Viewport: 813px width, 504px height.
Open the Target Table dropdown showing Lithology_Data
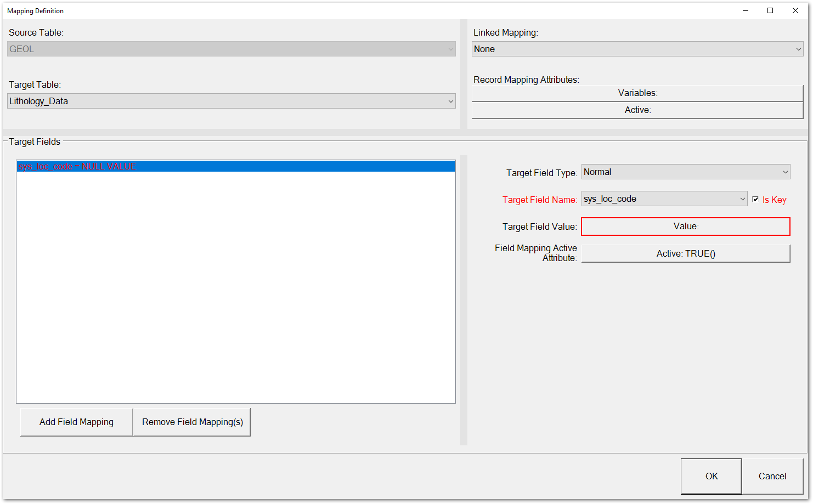(x=231, y=101)
